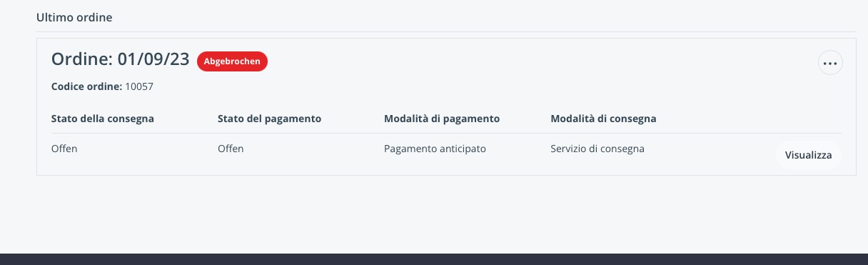
Task: Click the Ultimo ordine section heading
Action: 74,17
